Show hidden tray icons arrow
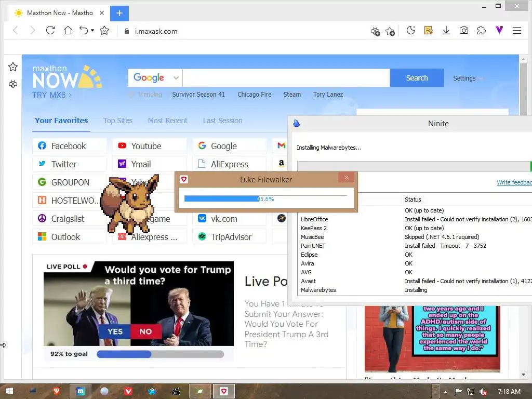The image size is (532, 399). coord(445,392)
